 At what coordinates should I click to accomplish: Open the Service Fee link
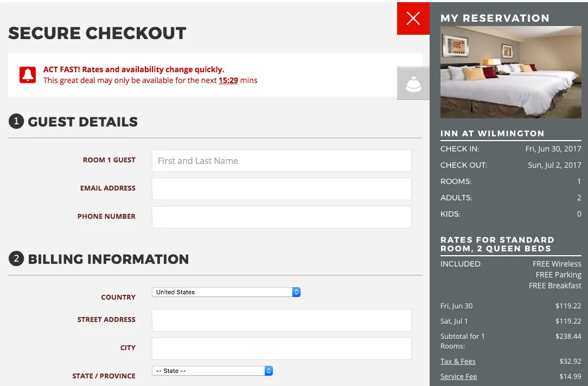point(458,376)
